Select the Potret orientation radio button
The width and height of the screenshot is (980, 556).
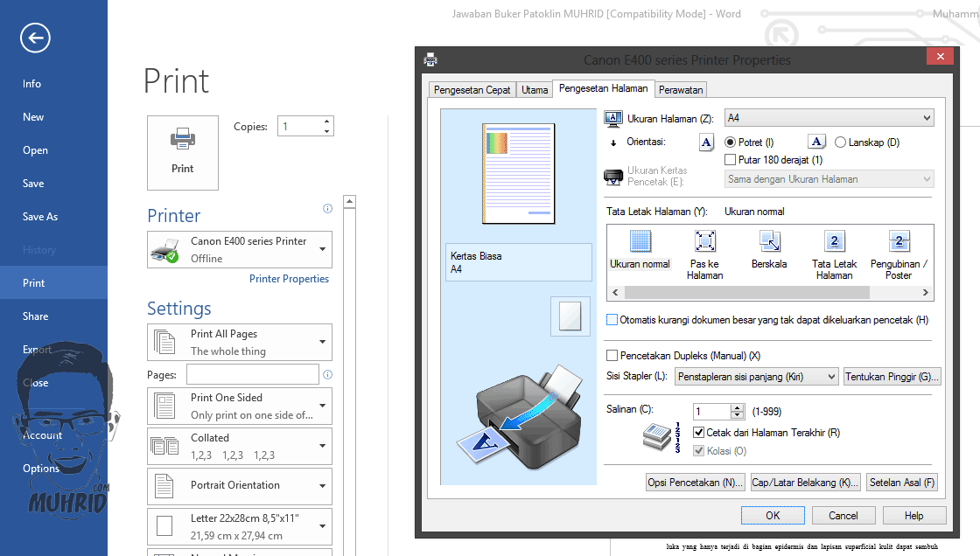pyautogui.click(x=730, y=142)
